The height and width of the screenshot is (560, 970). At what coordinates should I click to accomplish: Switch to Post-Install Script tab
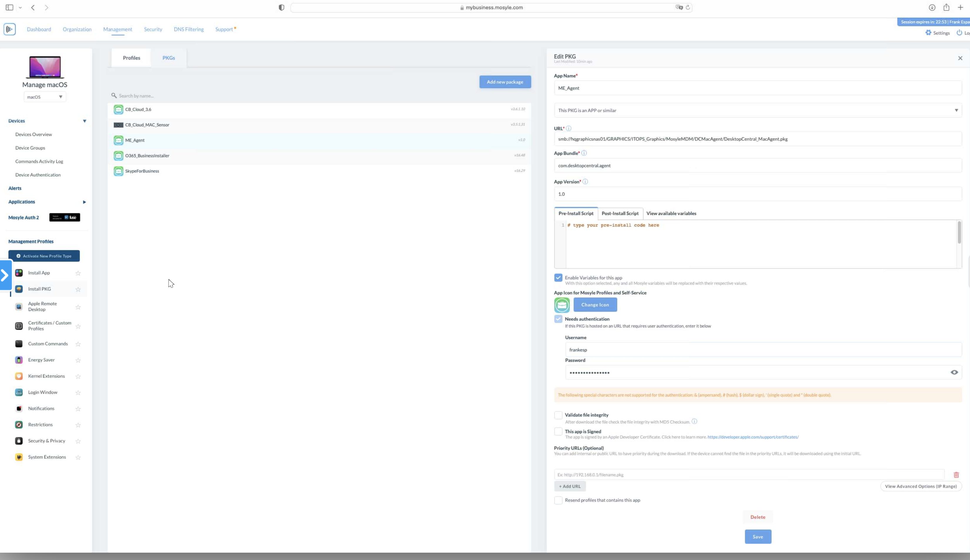(x=620, y=213)
